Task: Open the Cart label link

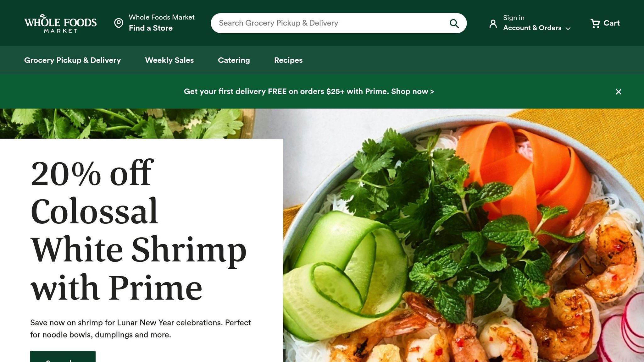Action: tap(612, 23)
